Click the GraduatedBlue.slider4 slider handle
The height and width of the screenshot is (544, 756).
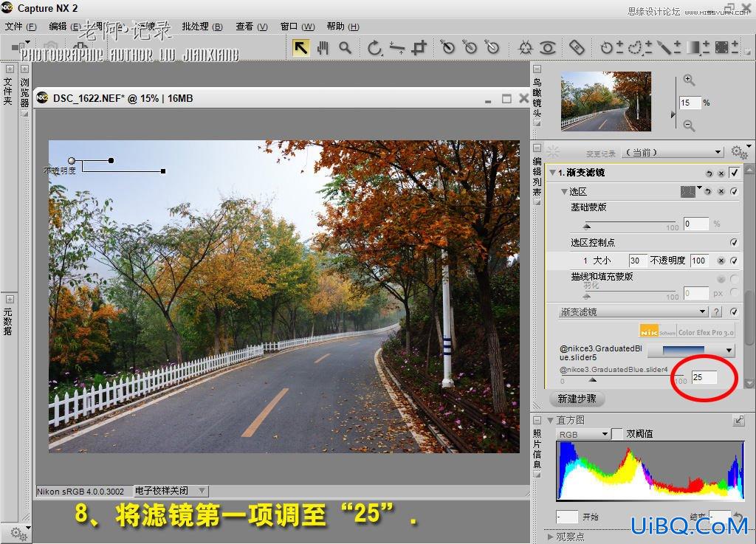click(593, 380)
